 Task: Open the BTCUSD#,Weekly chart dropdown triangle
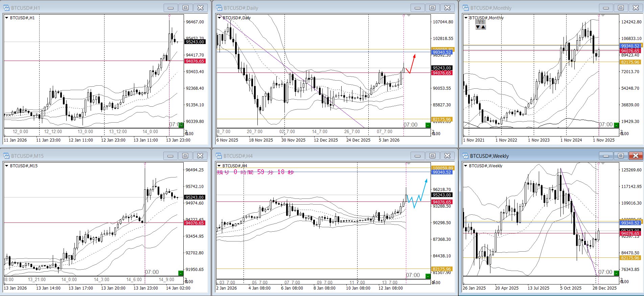pyautogui.click(x=466, y=166)
